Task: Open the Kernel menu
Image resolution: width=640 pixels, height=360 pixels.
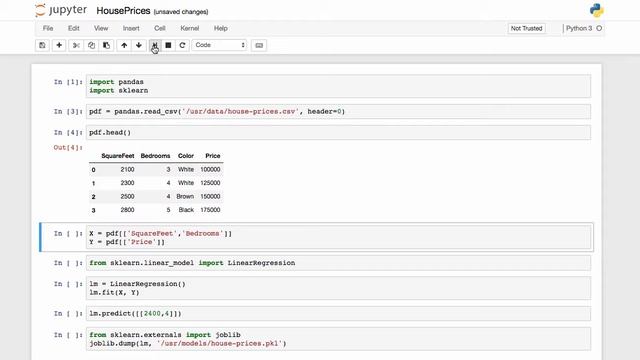Action: (x=190, y=28)
